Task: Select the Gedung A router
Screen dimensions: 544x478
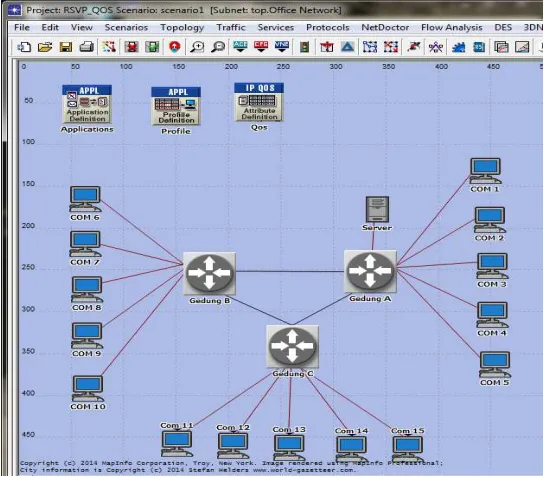Action: pyautogui.click(x=370, y=271)
